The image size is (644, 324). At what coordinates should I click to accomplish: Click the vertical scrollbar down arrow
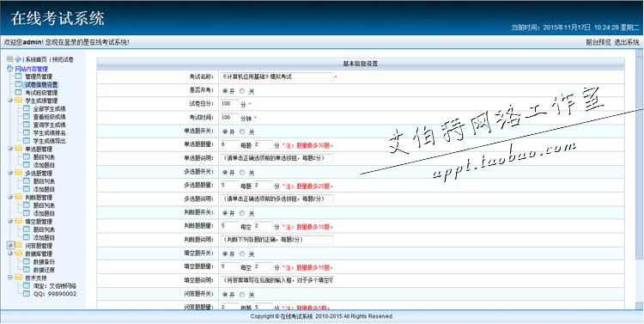pyautogui.click(x=639, y=305)
